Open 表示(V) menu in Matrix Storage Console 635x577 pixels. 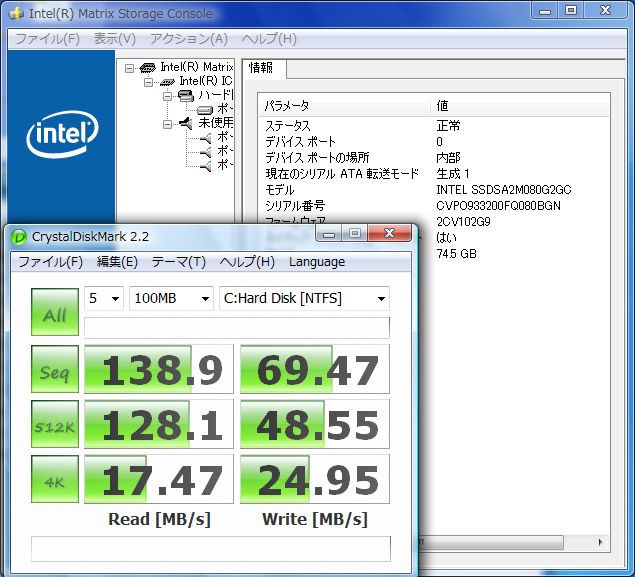115,39
